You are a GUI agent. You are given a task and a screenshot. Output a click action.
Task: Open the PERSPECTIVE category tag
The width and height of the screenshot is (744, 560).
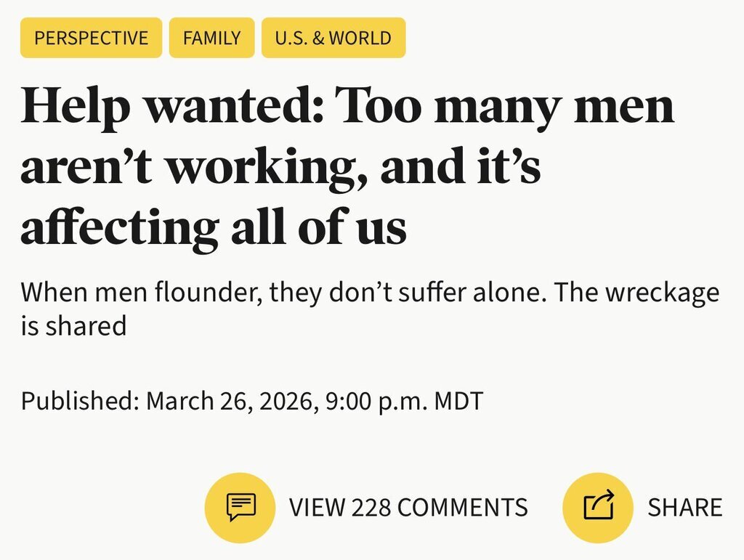91,38
